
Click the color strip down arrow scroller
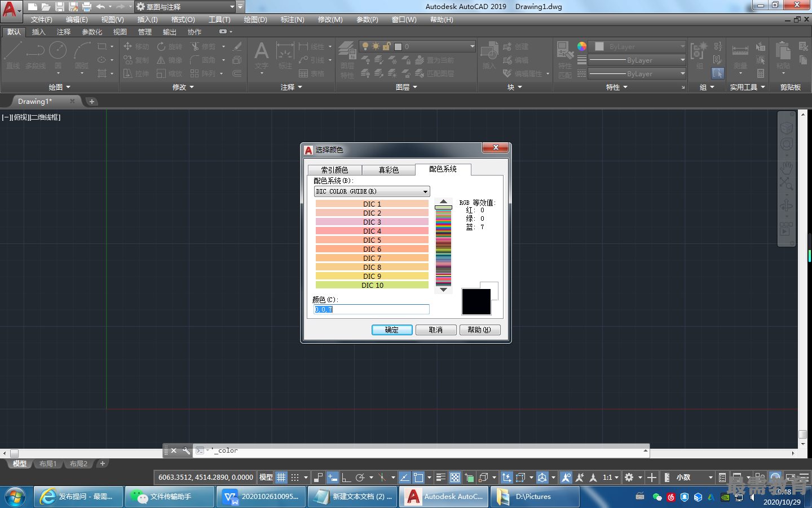pyautogui.click(x=443, y=290)
